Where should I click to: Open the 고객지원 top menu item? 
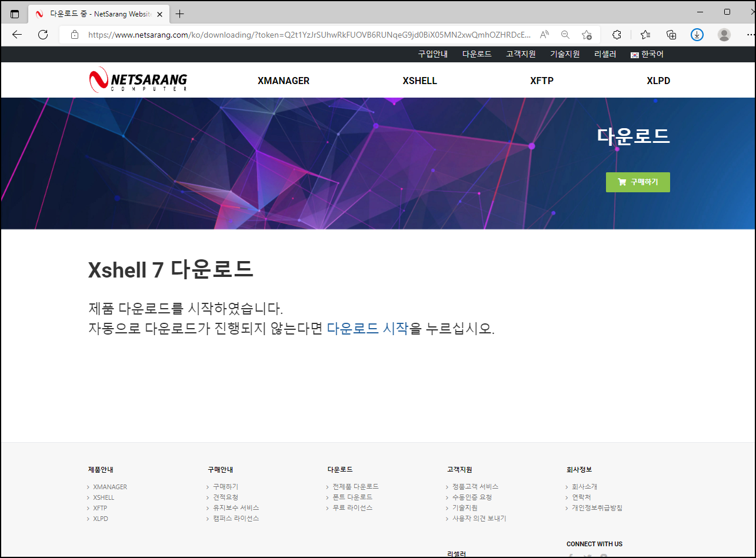(521, 54)
